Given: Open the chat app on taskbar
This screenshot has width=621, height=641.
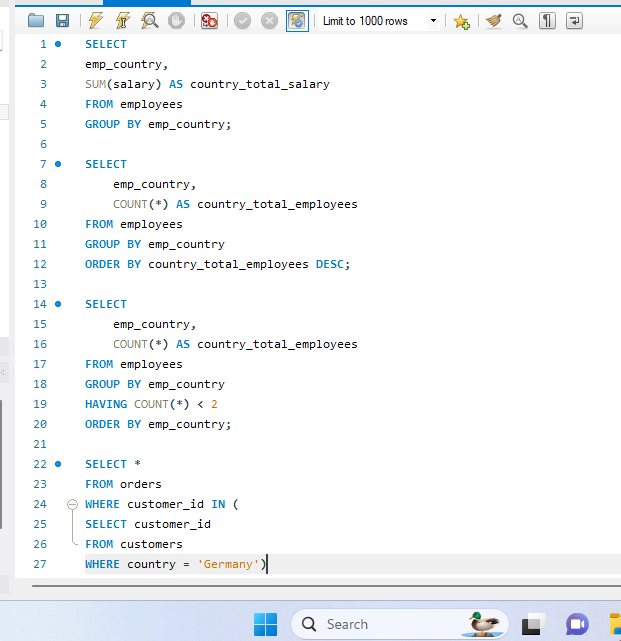Looking at the screenshot, I should point(577,624).
